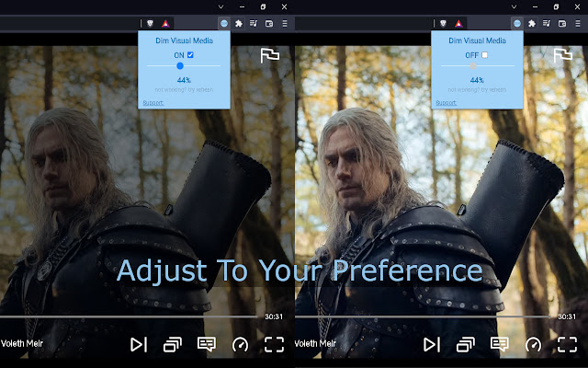The width and height of the screenshot is (588, 368).
Task: Open the wallet icon in left window
Action: point(269,24)
